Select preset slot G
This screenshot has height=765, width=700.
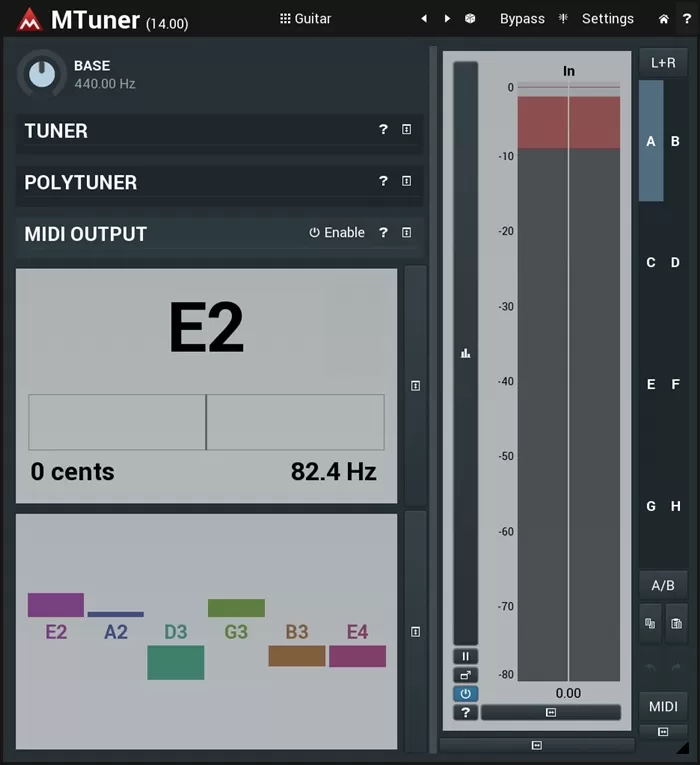pyautogui.click(x=651, y=506)
